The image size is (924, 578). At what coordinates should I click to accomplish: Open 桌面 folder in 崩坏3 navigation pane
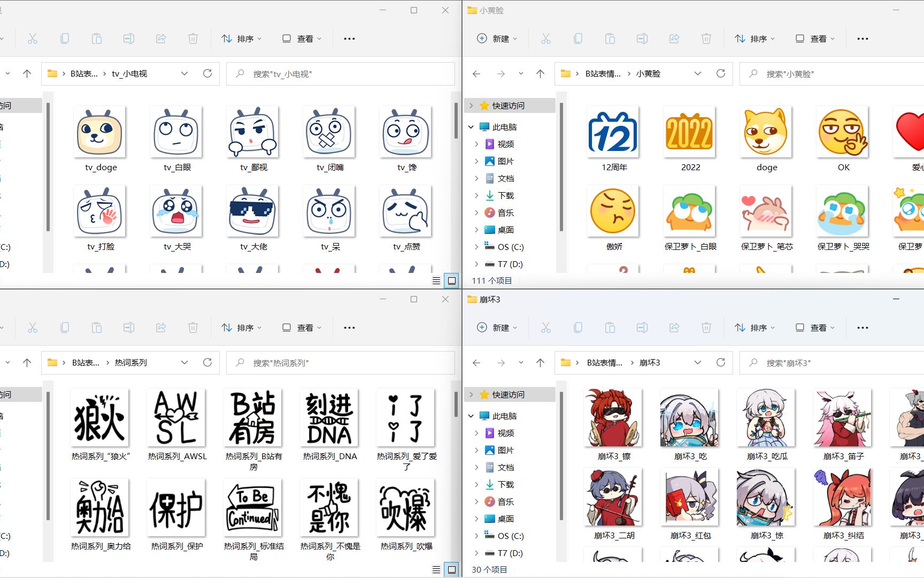[x=506, y=519]
